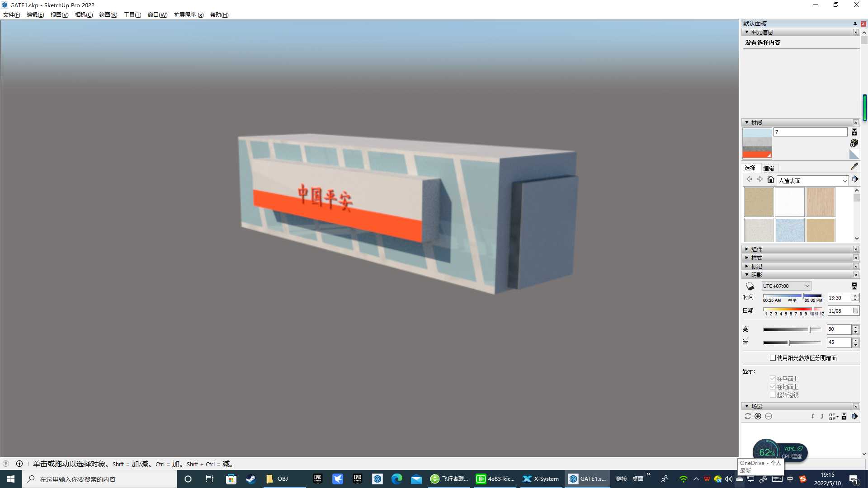Open the Mail app on the taskbar

click(416, 479)
